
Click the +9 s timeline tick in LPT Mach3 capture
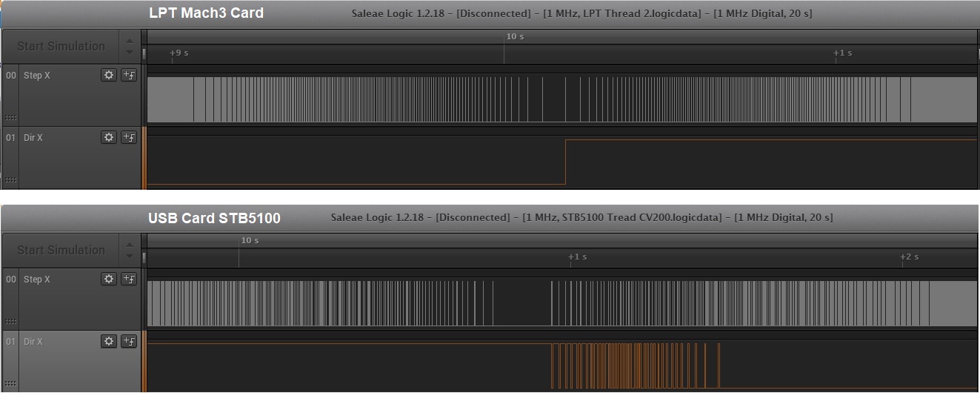coord(179,53)
